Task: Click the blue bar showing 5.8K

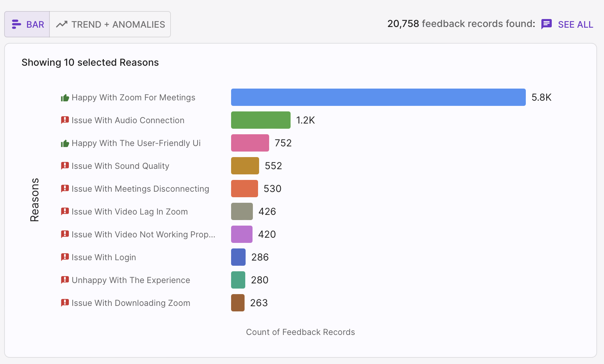Action: coord(378,97)
